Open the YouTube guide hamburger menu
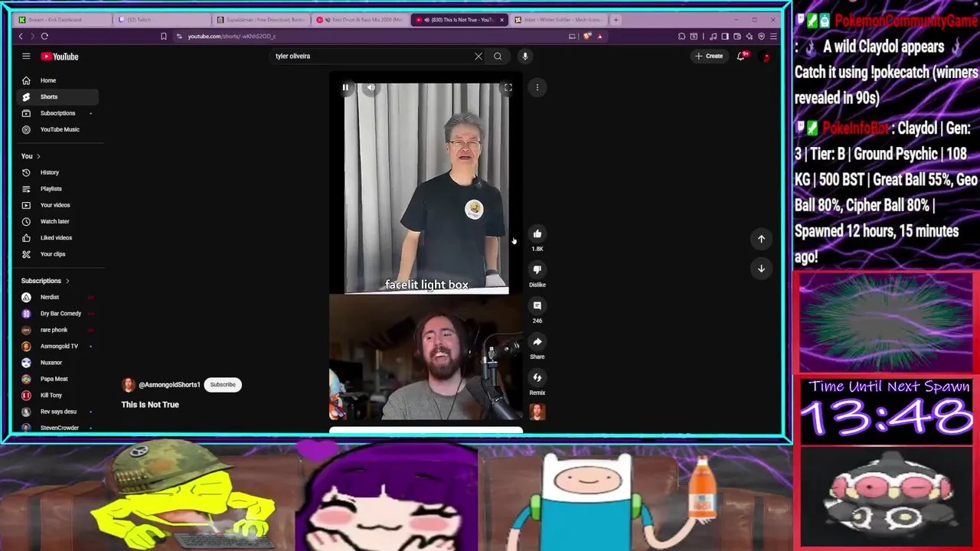This screenshot has height=551, width=980. [x=26, y=56]
